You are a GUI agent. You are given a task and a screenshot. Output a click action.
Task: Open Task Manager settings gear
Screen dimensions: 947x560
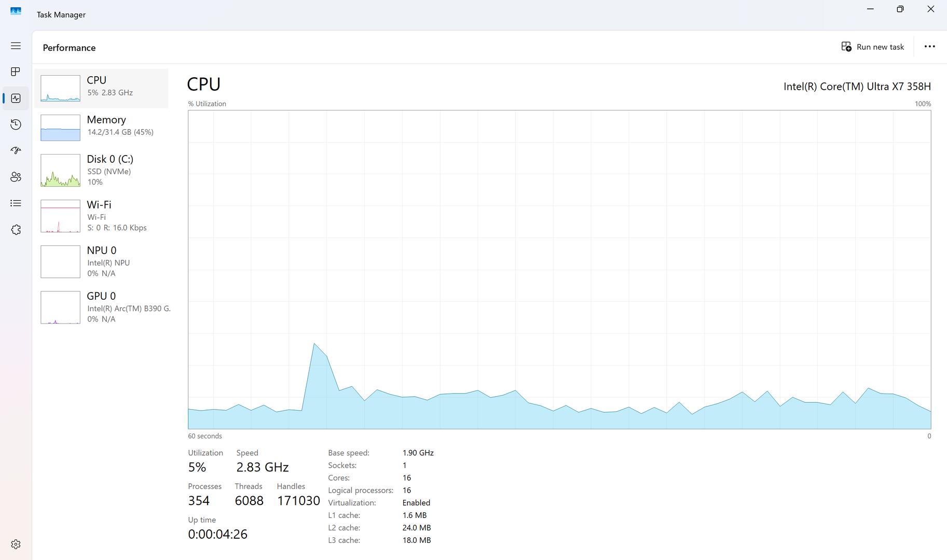[x=16, y=544]
